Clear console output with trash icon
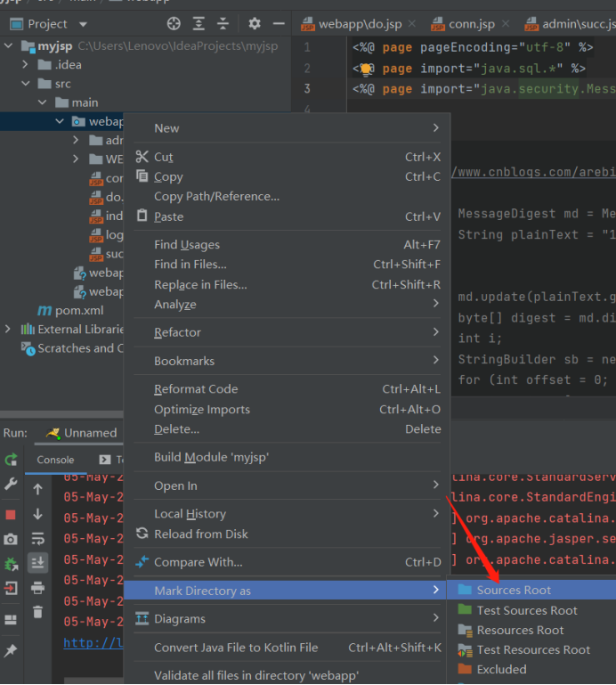The height and width of the screenshot is (685, 616). 37,612
